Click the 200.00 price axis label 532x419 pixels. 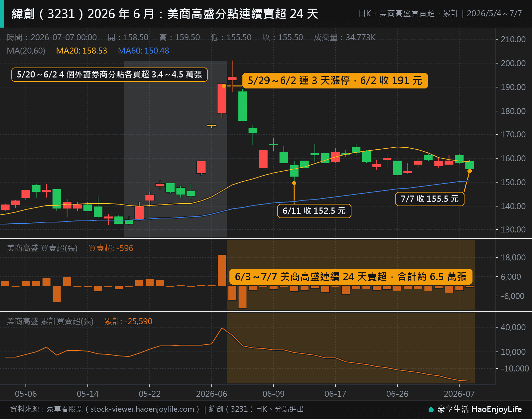[513, 63]
